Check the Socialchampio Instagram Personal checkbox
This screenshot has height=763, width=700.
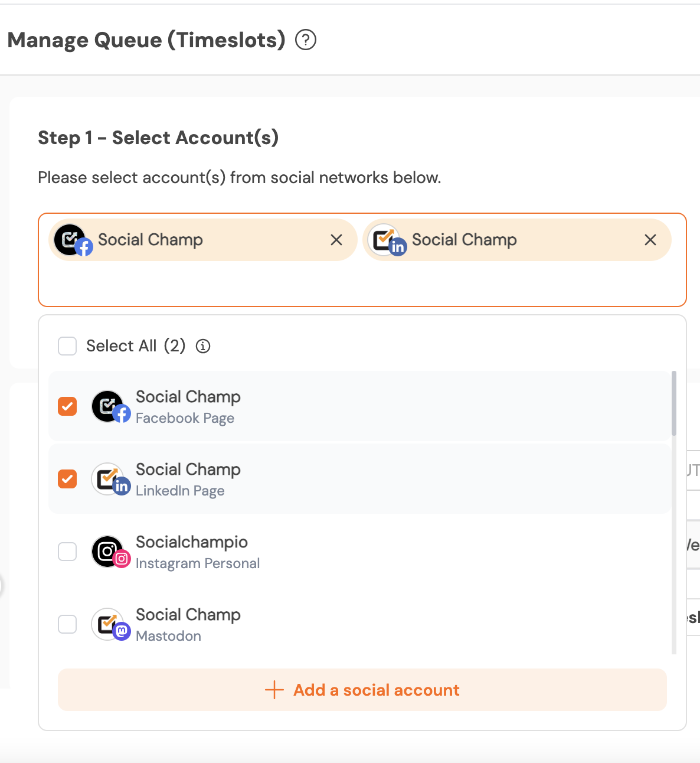tap(67, 552)
